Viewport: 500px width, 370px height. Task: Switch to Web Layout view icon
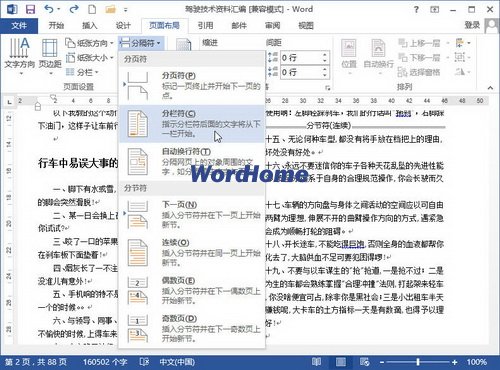[x=364, y=362]
